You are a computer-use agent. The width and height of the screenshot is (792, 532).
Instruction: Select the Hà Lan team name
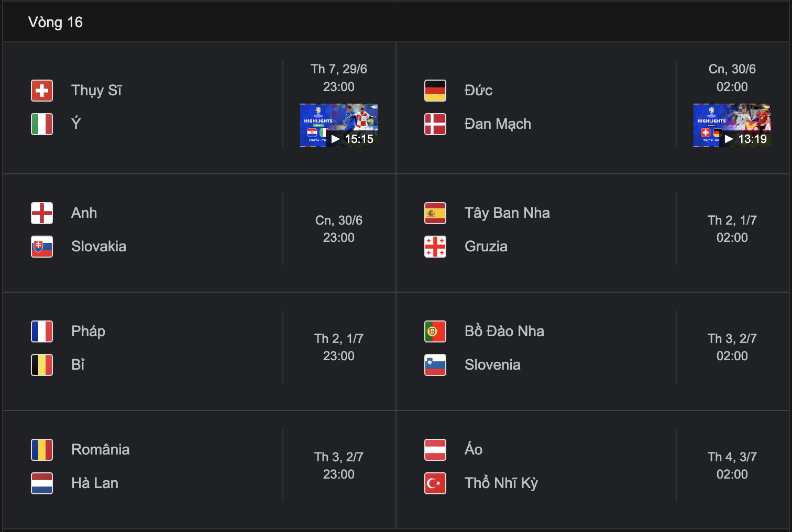tap(95, 483)
